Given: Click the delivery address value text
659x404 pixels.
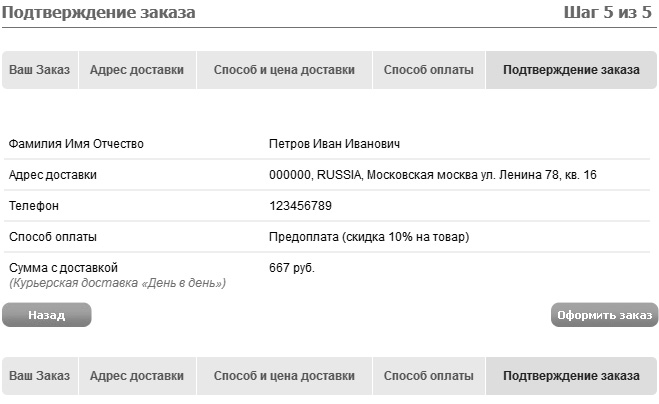Looking at the screenshot, I should [432, 175].
